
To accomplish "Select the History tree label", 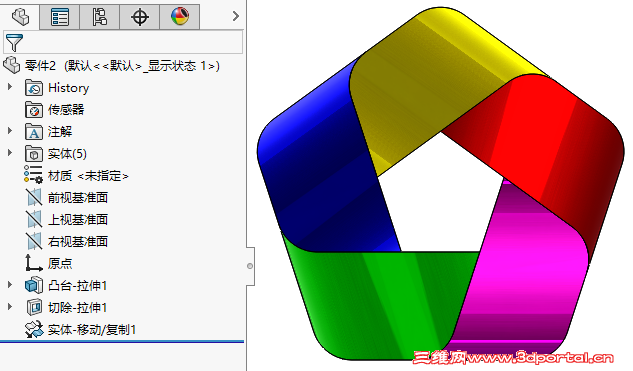I will [x=68, y=88].
